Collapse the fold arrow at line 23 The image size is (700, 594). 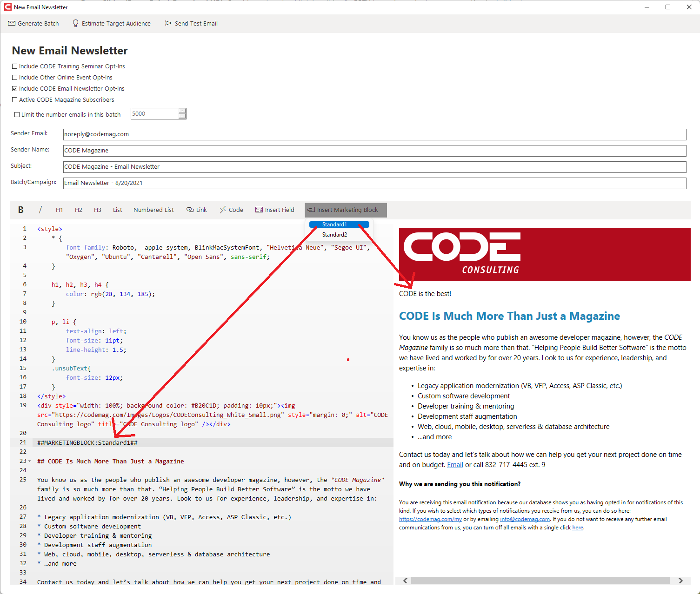pos(30,461)
